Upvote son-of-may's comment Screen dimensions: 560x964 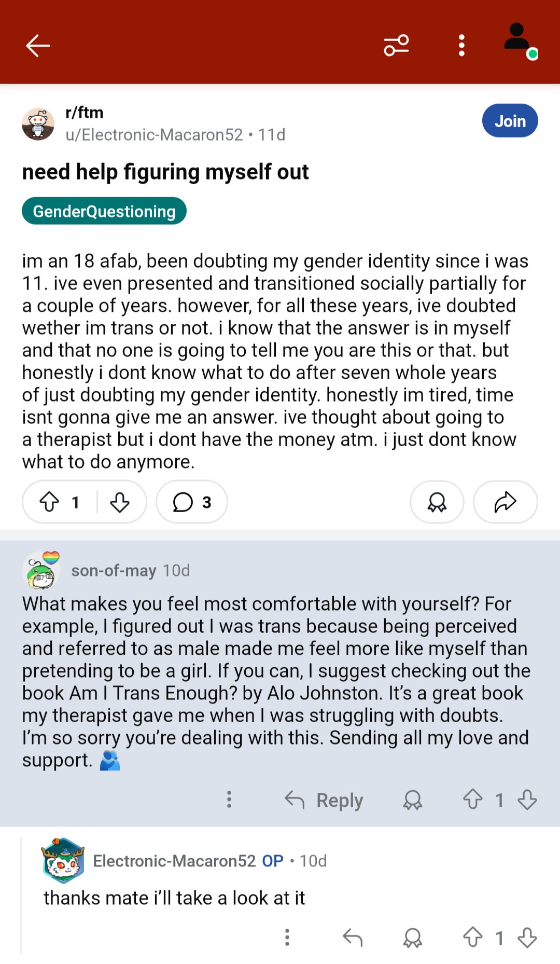point(473,800)
